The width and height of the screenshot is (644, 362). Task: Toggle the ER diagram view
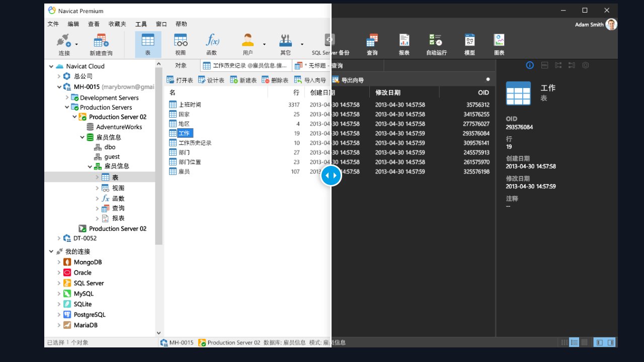point(585,342)
